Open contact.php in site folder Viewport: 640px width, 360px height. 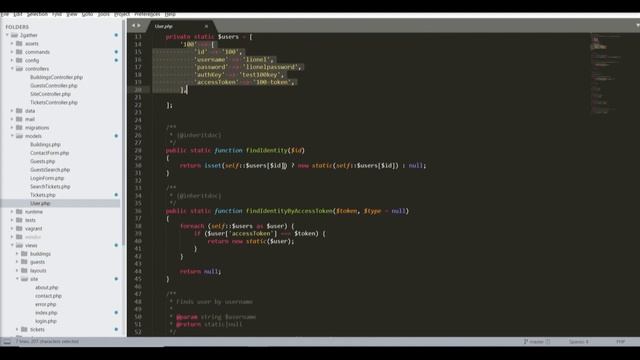48,296
